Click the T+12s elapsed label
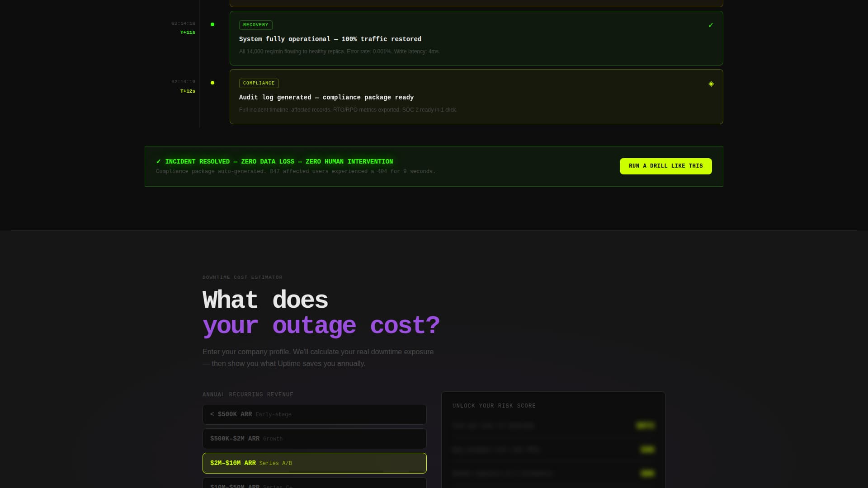Image resolution: width=868 pixels, height=488 pixels. point(188,91)
